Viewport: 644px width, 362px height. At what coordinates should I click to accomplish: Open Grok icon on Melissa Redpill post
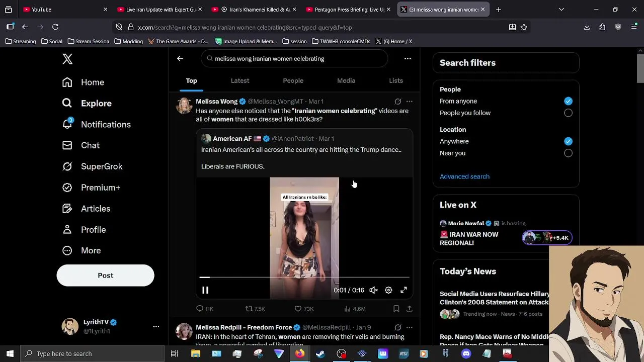pyautogui.click(x=398, y=327)
